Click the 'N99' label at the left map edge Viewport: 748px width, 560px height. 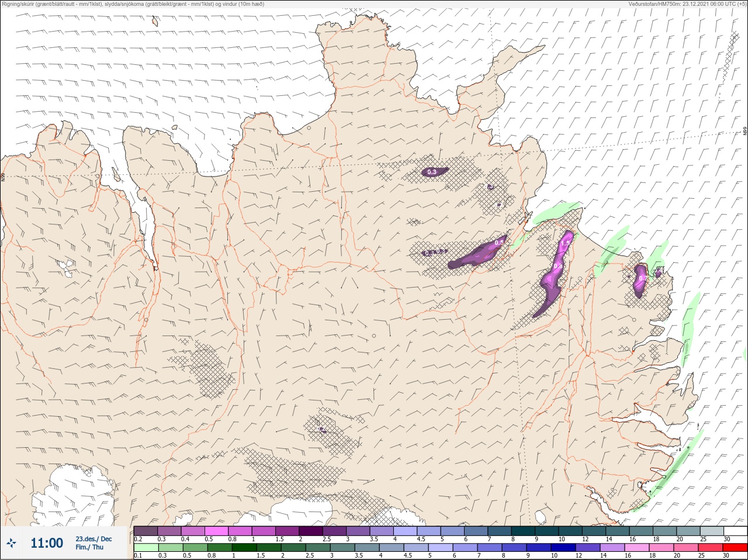tap(3, 176)
